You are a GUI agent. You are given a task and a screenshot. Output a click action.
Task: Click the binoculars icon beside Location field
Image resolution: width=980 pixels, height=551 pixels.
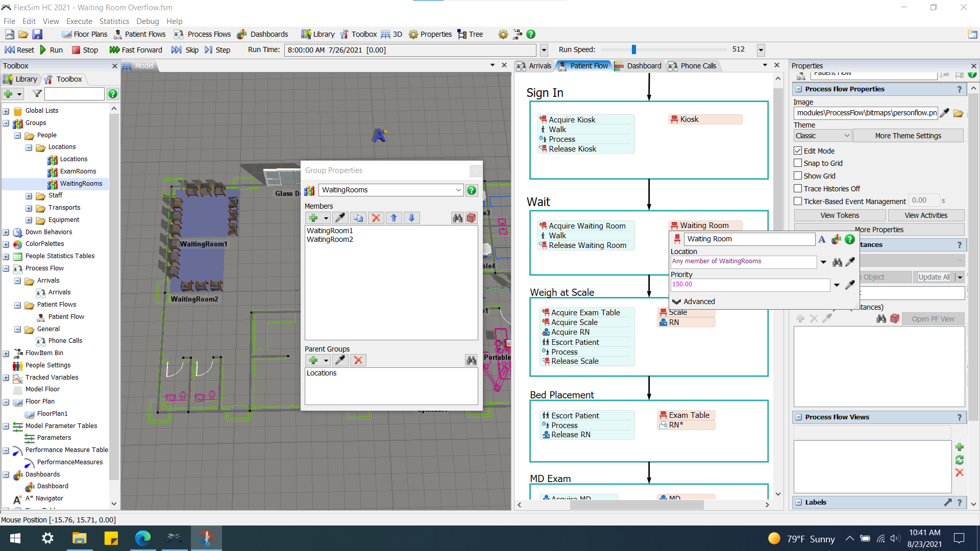coord(837,262)
